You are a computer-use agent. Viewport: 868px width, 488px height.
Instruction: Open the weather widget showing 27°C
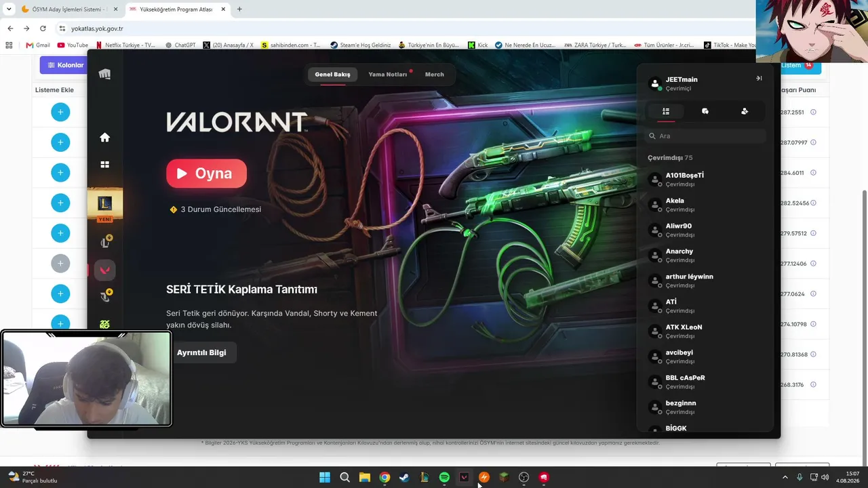pyautogui.click(x=33, y=477)
